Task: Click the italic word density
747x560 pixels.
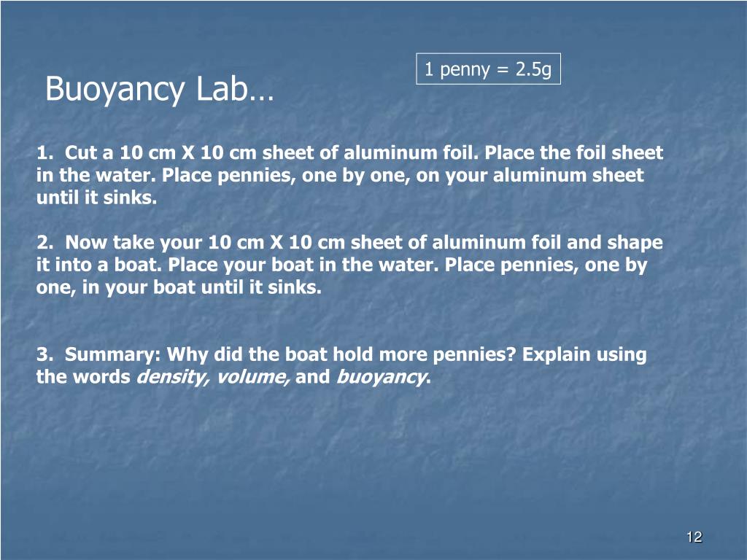Action: coord(172,377)
